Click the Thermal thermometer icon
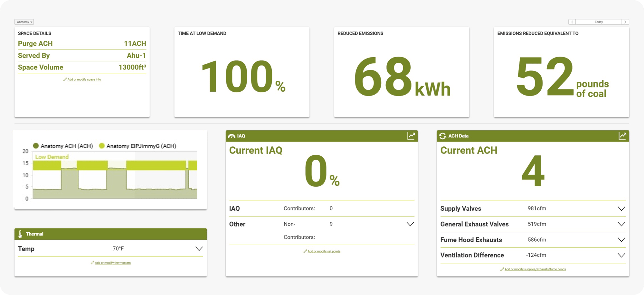The height and width of the screenshot is (295, 644). click(x=20, y=234)
